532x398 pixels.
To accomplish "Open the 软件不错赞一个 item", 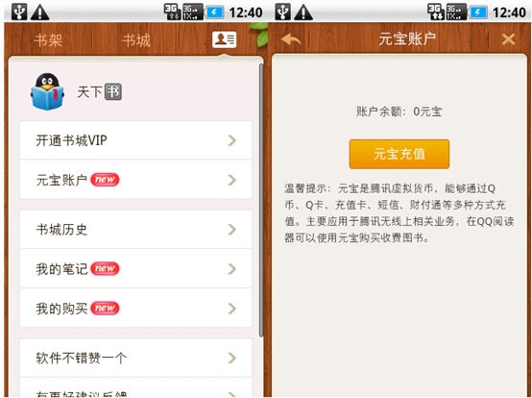I will tap(135, 358).
